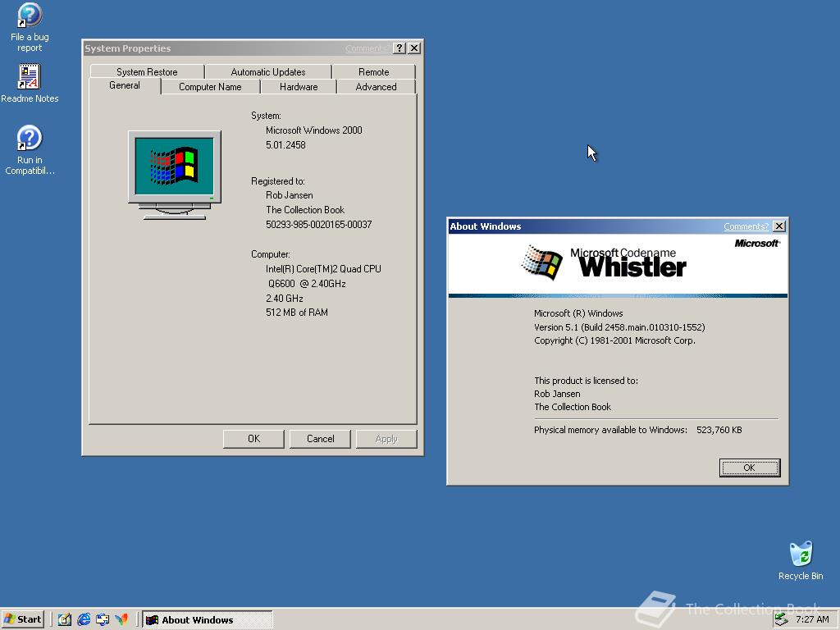This screenshot has width=840, height=630.
Task: Click the Intel(R) Core(TM)2 Quad CPU text
Action: (323, 269)
